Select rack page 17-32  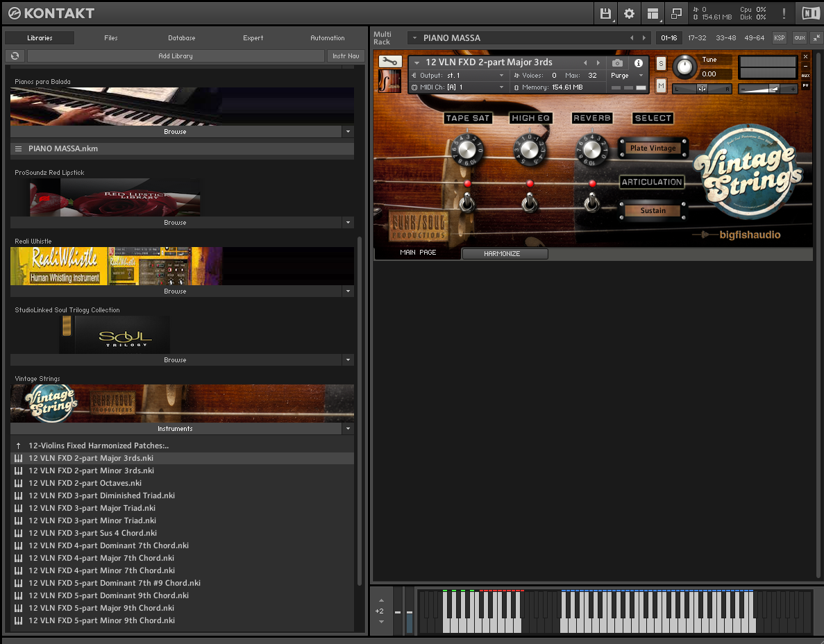click(698, 37)
